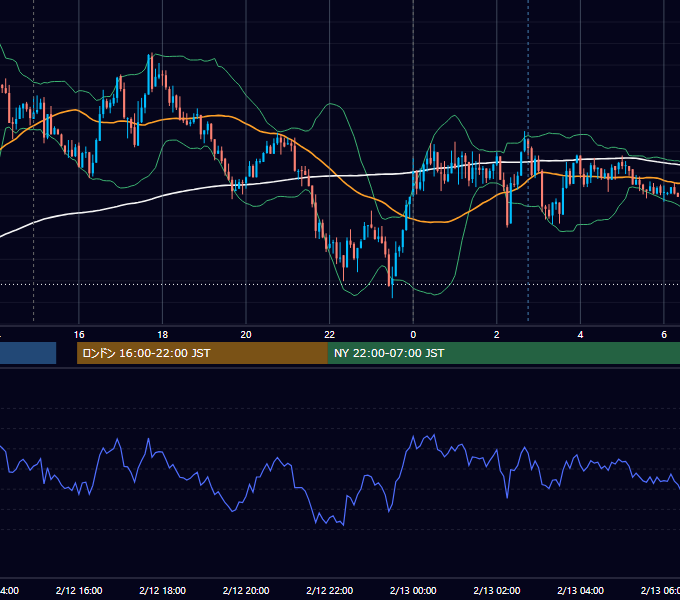Click the 2/12 22:00 date label
Image resolution: width=680 pixels, height=600 pixels.
point(330,590)
